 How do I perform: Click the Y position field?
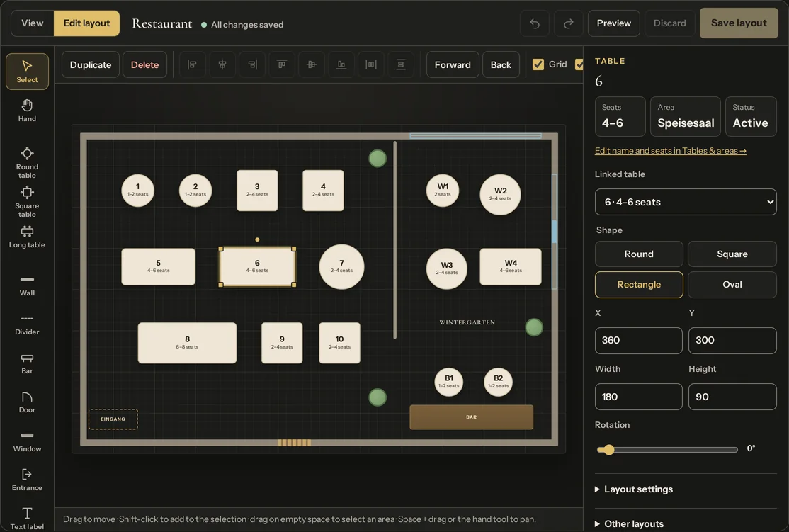(732, 340)
